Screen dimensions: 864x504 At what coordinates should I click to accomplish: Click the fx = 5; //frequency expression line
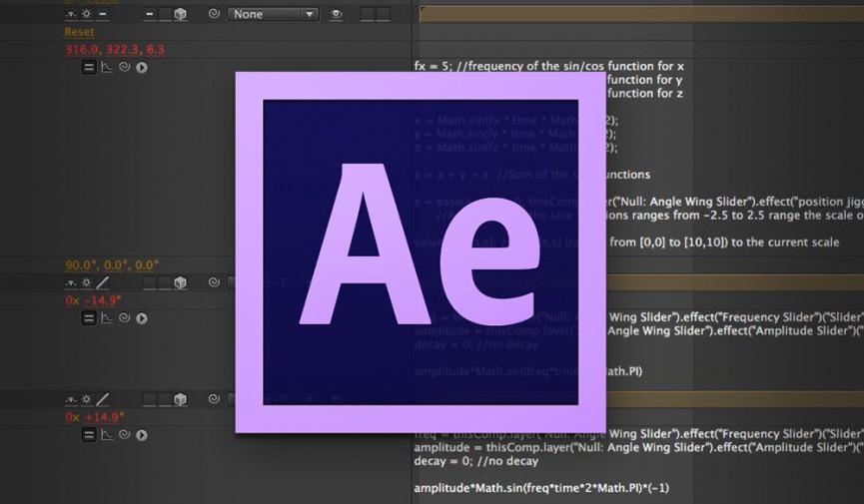pos(549,66)
